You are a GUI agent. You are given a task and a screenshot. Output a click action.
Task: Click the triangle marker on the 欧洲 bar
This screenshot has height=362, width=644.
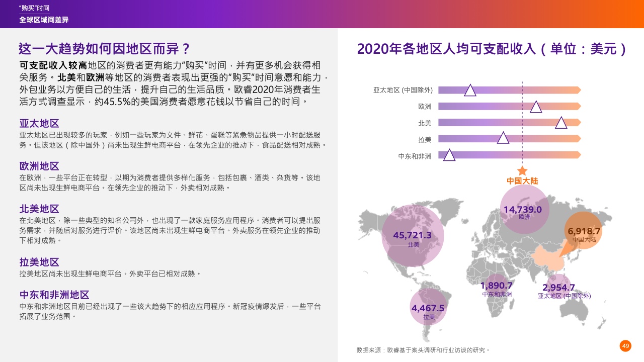pos(536,107)
